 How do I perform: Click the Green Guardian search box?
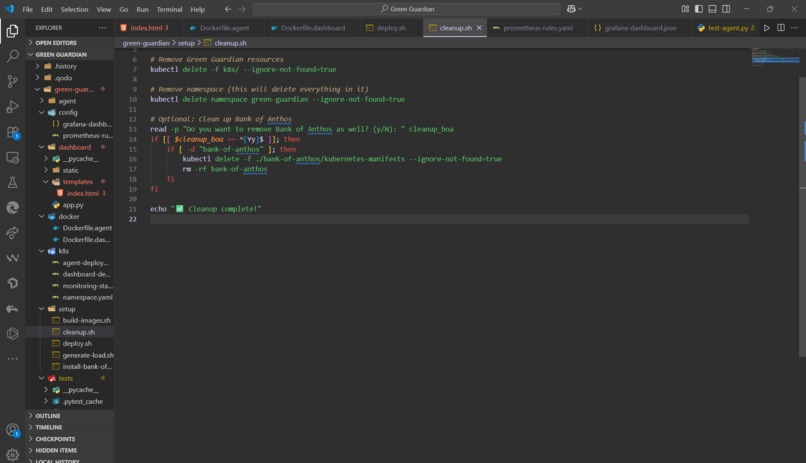[406, 9]
